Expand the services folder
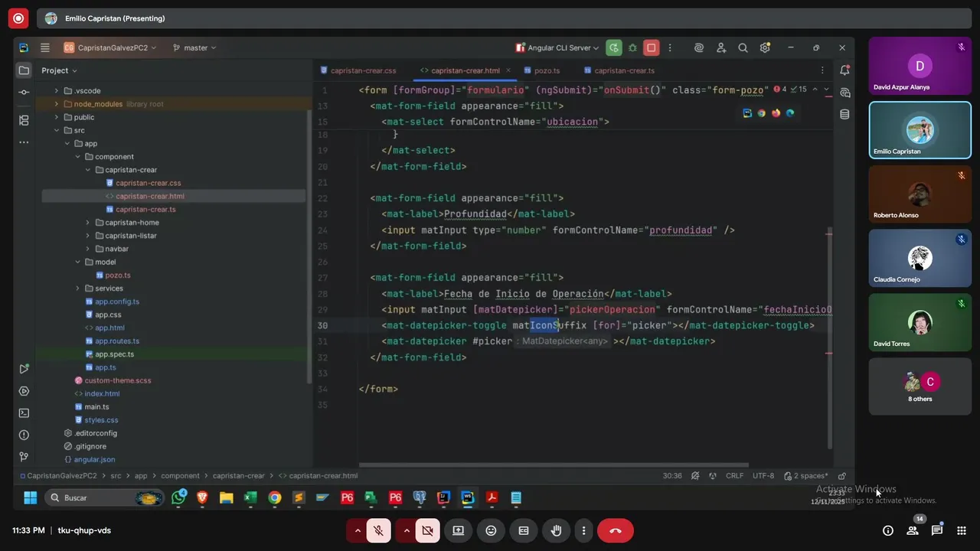Viewport: 980px width, 551px height. pyautogui.click(x=77, y=289)
